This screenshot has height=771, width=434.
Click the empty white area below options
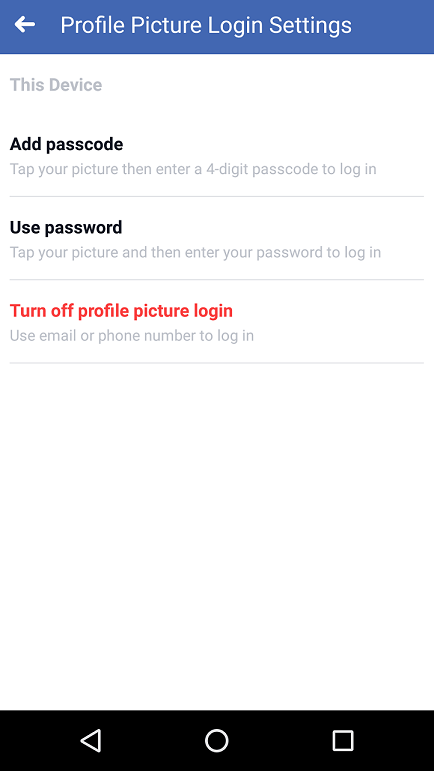coord(217,536)
